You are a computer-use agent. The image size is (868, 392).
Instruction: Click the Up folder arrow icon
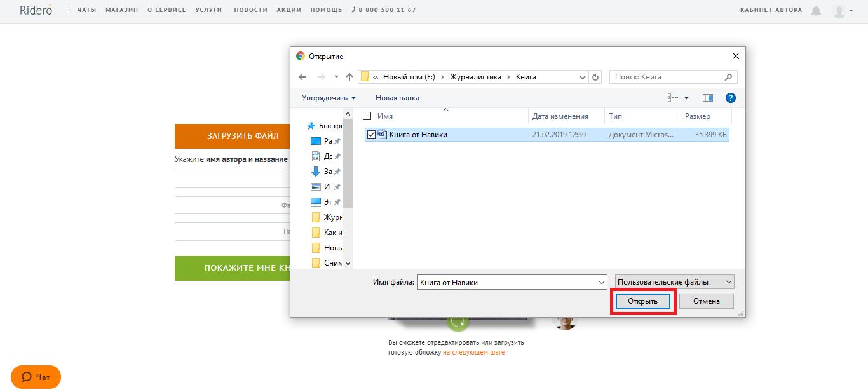point(349,77)
